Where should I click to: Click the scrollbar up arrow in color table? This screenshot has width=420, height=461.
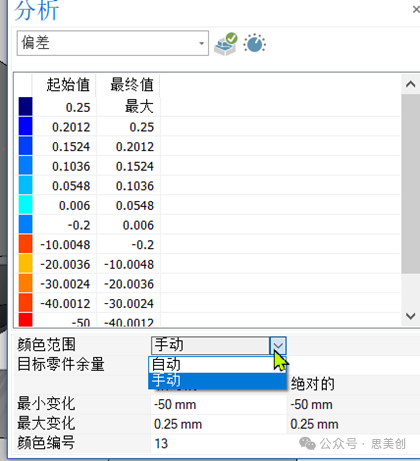[x=410, y=84]
